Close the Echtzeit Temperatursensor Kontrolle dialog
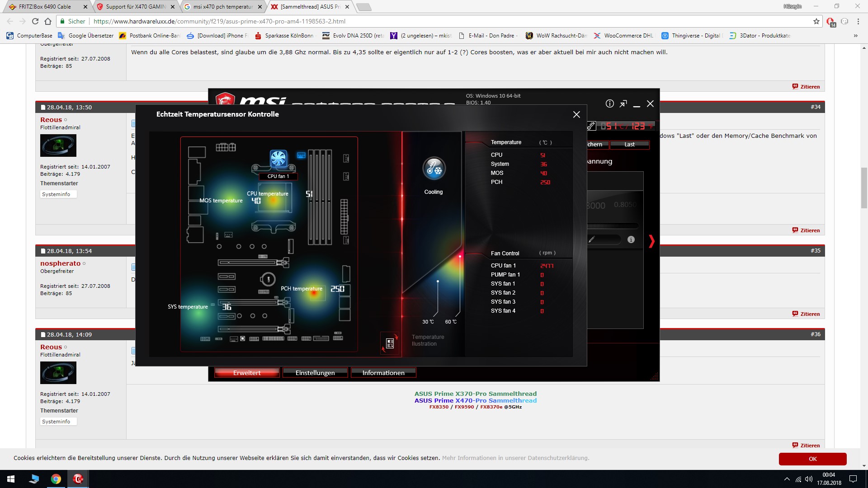Viewport: 868px width, 488px height. 576,115
